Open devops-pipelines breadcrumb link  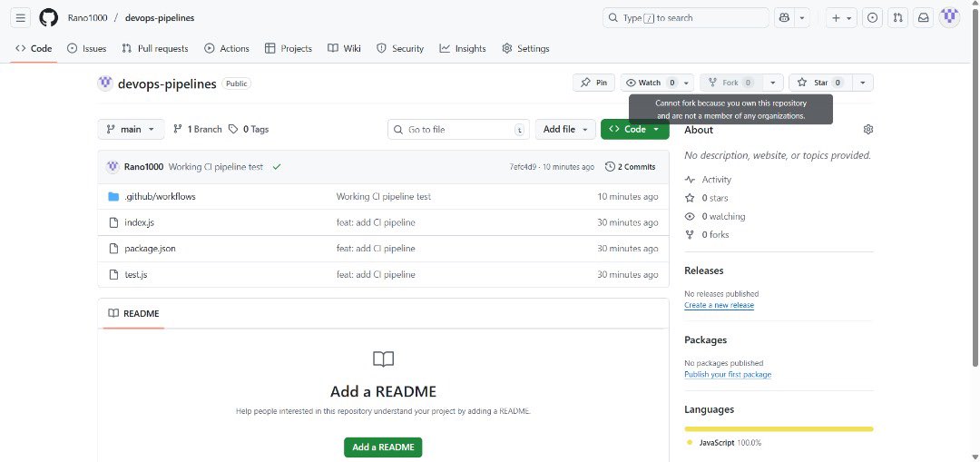[x=160, y=18]
